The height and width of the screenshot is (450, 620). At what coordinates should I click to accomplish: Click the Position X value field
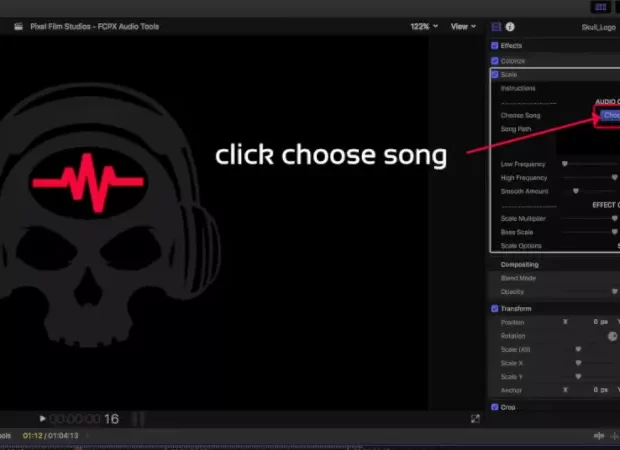[x=600, y=322]
